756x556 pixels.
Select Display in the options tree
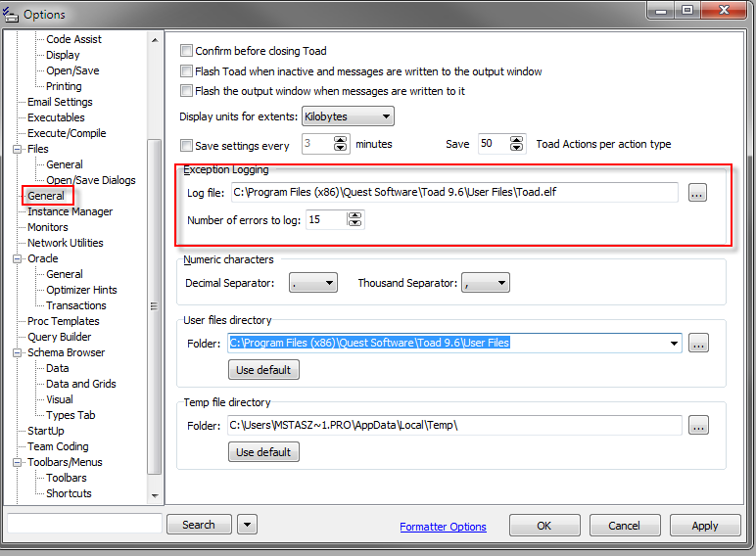pyautogui.click(x=63, y=55)
